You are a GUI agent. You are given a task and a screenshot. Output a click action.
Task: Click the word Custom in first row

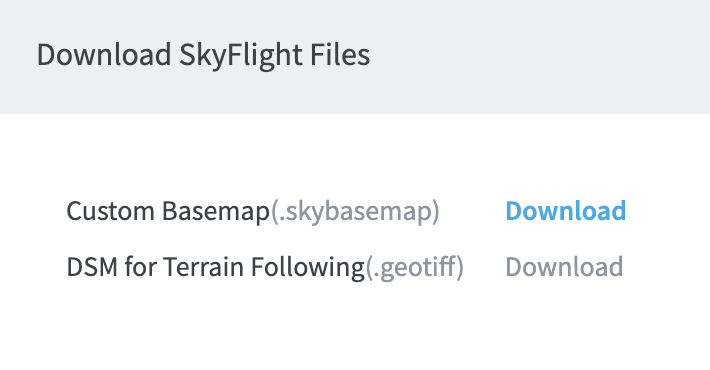[110, 211]
